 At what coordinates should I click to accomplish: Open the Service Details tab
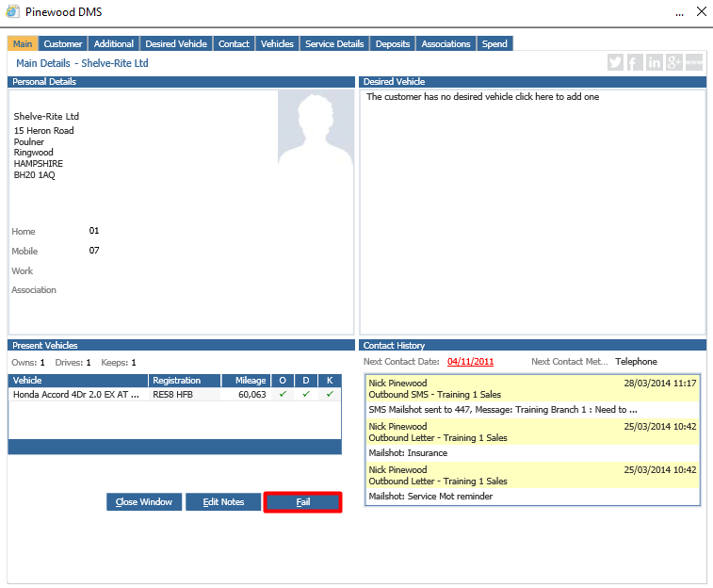(x=334, y=43)
